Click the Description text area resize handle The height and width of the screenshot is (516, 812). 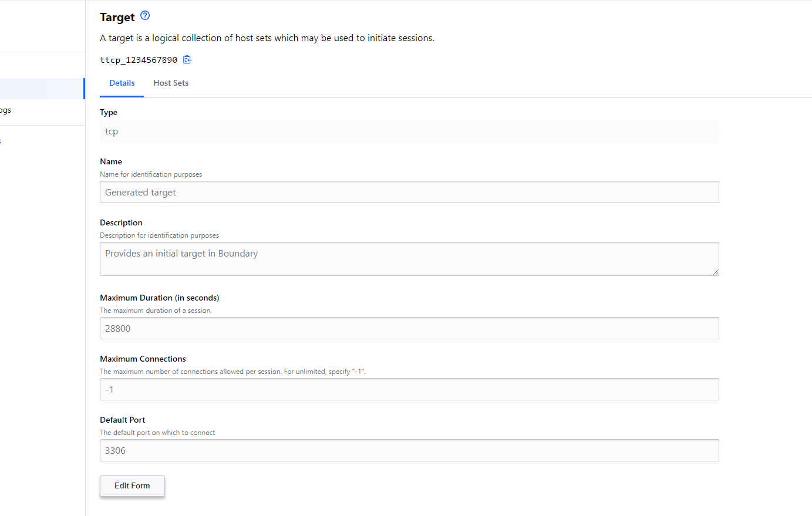(715, 272)
